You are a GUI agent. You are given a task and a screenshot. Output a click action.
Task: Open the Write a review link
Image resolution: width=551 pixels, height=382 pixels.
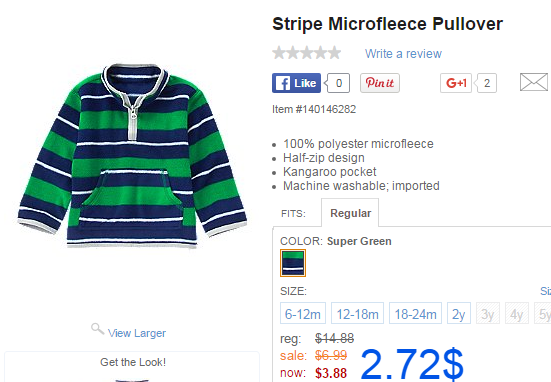pyautogui.click(x=403, y=54)
